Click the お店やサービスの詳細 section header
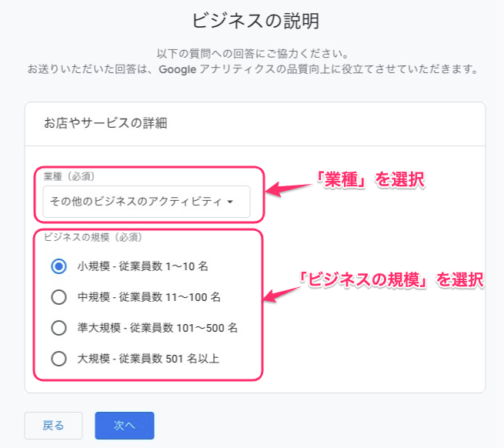This screenshot has height=448, width=504. (x=106, y=122)
